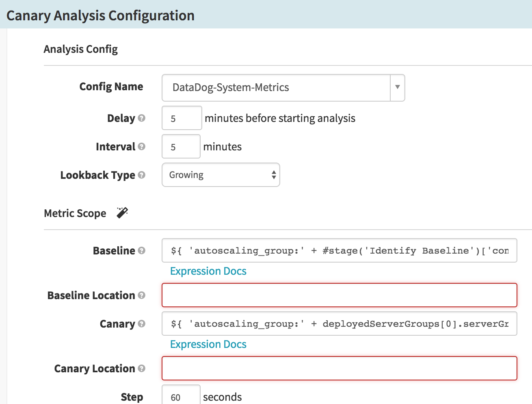Click the Delay minutes input field
This screenshot has height=404, width=532.
click(x=182, y=118)
